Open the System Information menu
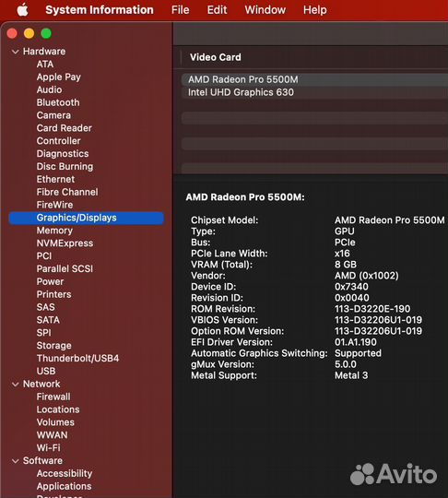Image resolution: width=448 pixels, height=498 pixels. coord(100,10)
